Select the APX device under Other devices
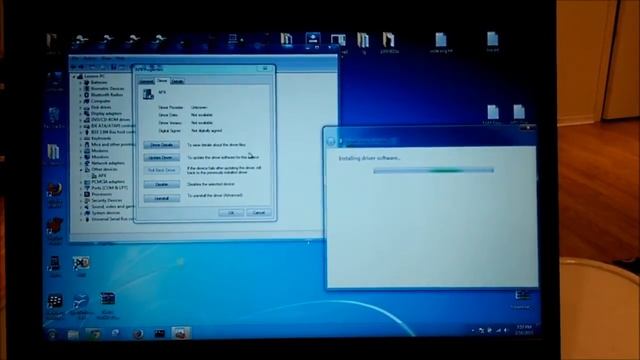Image resolution: width=640 pixels, height=360 pixels. point(102,176)
